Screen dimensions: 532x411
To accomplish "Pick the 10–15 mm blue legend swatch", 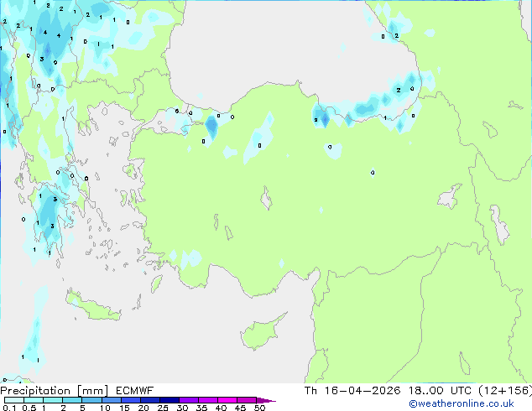I will click(x=111, y=400).
